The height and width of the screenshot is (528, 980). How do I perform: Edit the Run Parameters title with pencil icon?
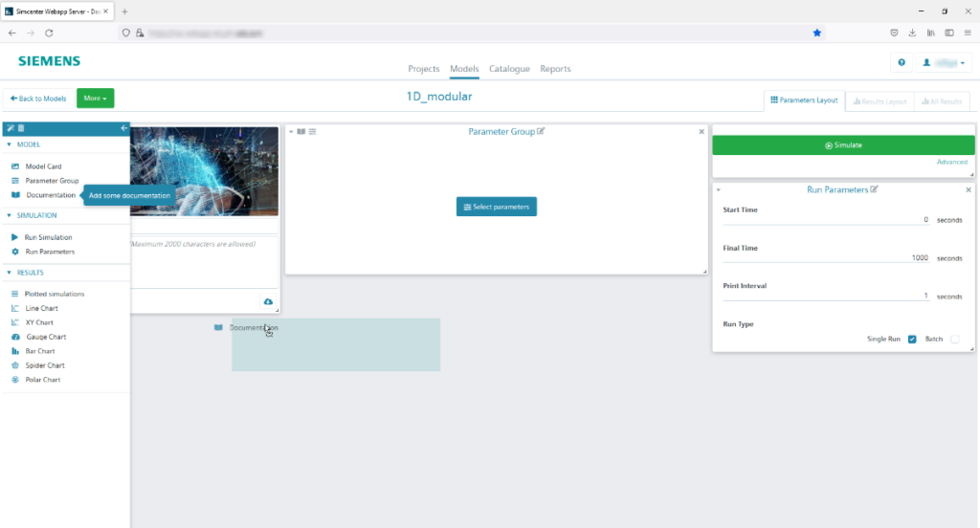[875, 189]
